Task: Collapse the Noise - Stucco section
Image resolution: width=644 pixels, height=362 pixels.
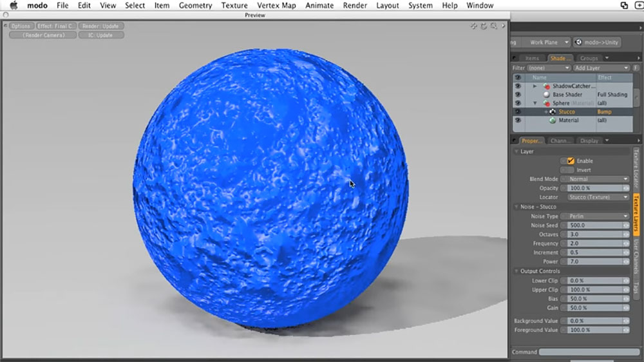Action: pos(516,207)
